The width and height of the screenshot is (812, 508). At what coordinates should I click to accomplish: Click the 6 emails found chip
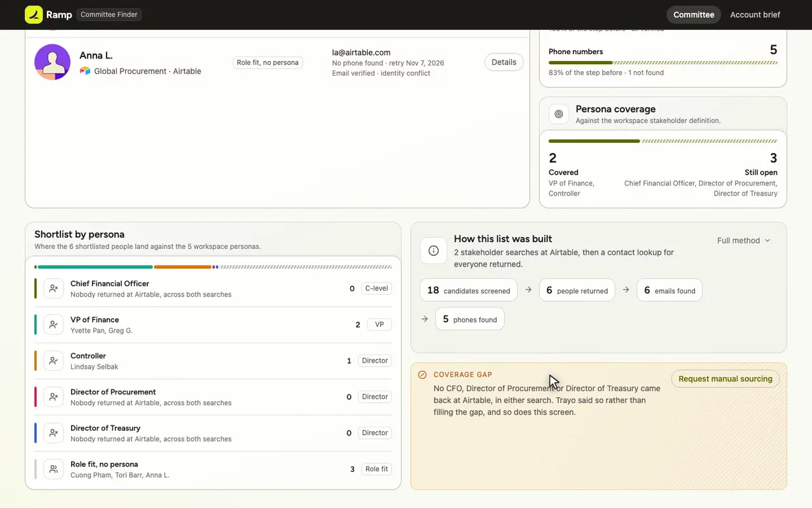point(669,290)
